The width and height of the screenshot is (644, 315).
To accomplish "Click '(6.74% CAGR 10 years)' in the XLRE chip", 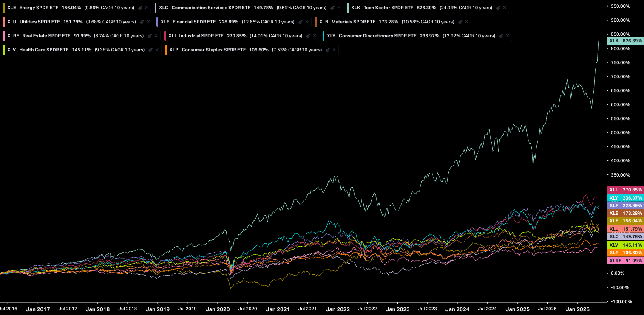I will [119, 36].
